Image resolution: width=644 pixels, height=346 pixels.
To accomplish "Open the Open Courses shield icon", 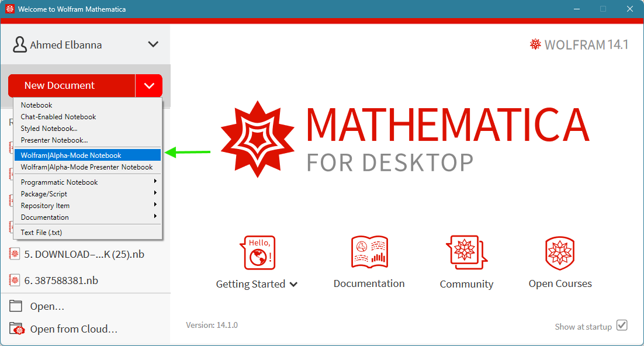I will 560,252.
